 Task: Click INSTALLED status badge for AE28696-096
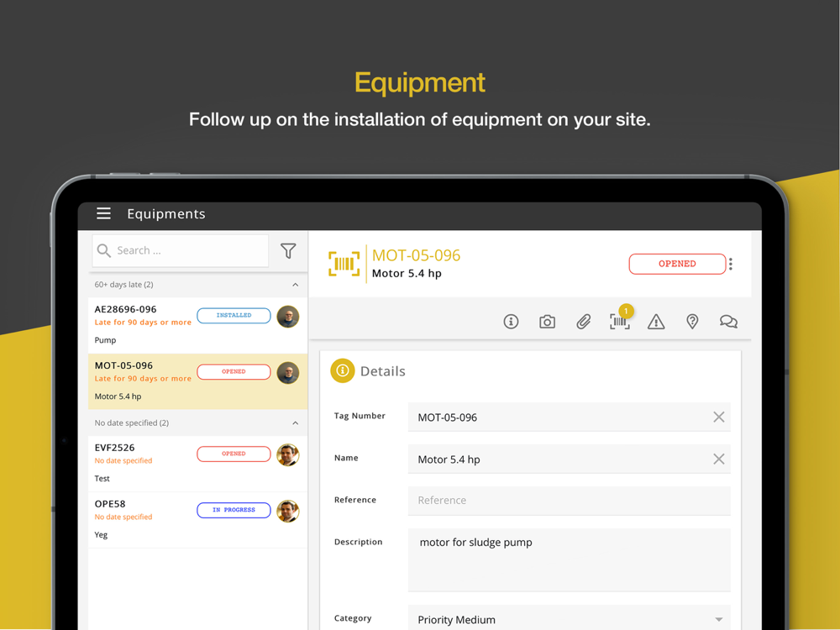pos(234,316)
